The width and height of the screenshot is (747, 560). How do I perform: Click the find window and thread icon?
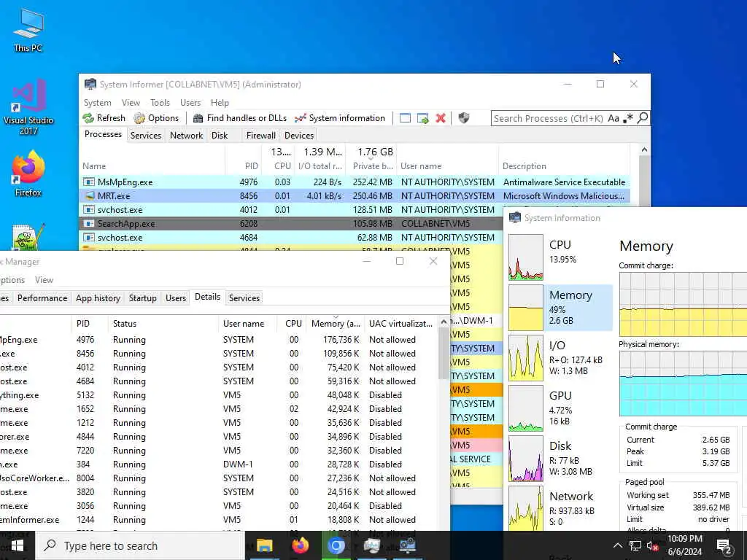[422, 118]
